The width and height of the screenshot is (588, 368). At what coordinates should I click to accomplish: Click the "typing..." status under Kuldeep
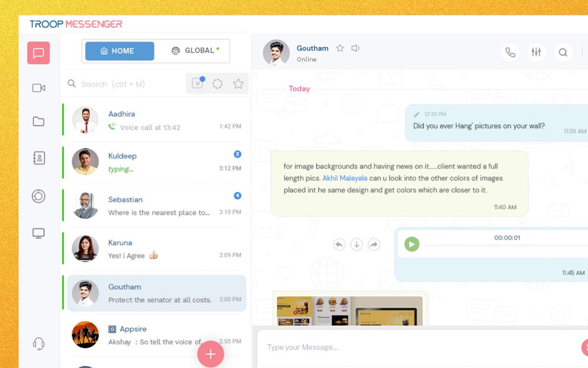click(121, 170)
